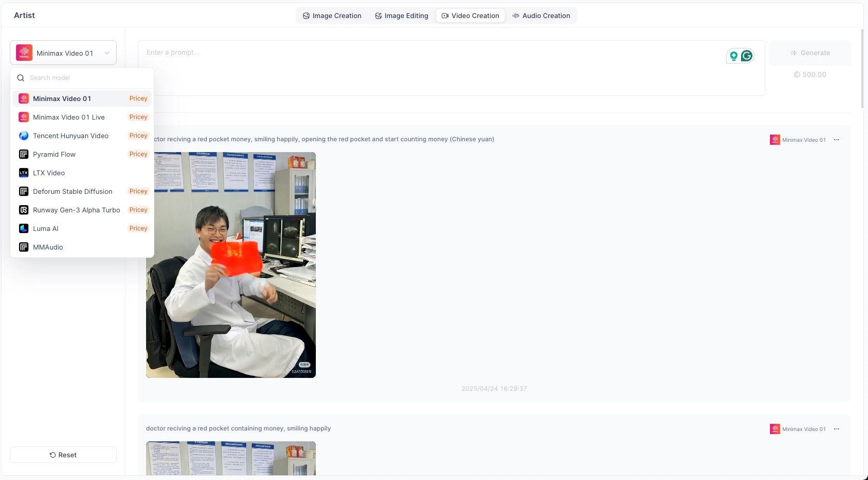Click Minimax icon beside second result label
Screen dimensions: 868x480
(x=775, y=429)
